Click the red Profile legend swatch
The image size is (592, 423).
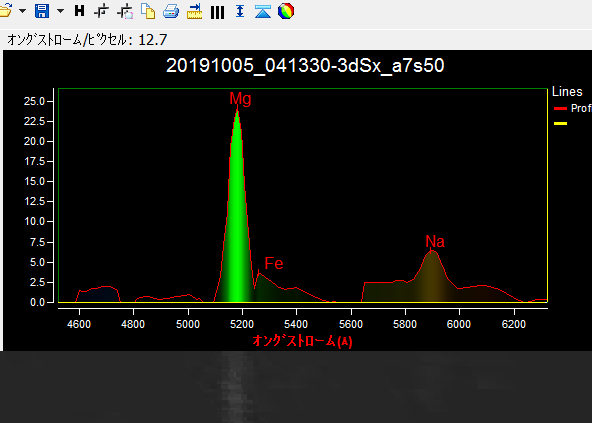click(x=560, y=109)
